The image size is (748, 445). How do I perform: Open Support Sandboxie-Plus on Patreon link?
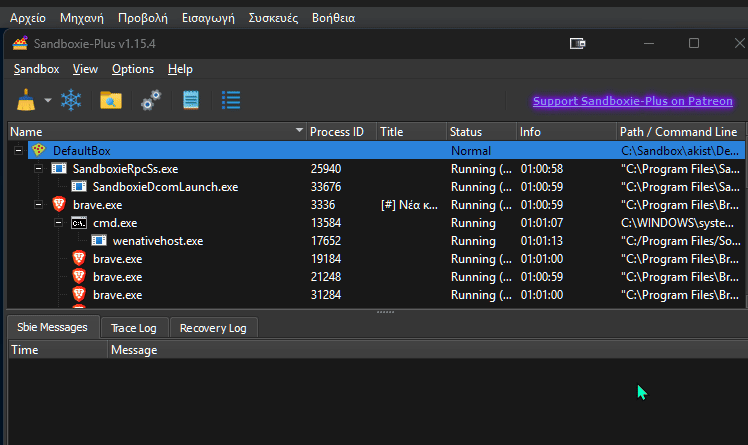pyautogui.click(x=633, y=101)
